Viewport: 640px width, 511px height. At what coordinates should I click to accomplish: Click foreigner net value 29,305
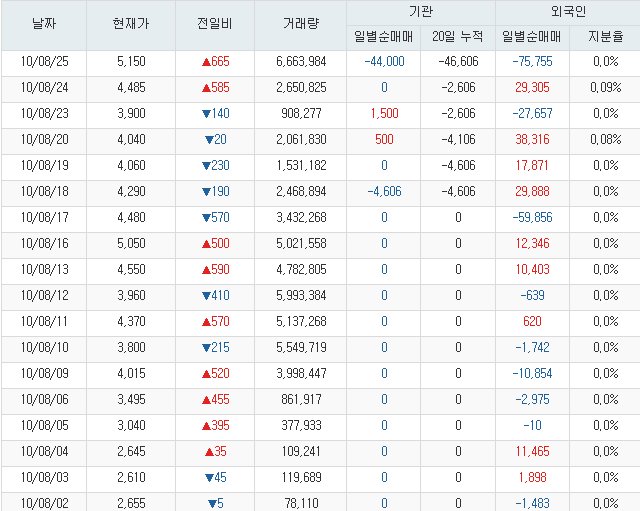tap(532, 87)
